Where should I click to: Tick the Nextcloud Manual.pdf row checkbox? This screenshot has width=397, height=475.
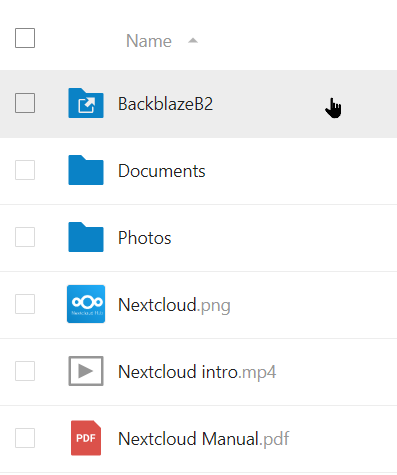pyautogui.click(x=25, y=438)
